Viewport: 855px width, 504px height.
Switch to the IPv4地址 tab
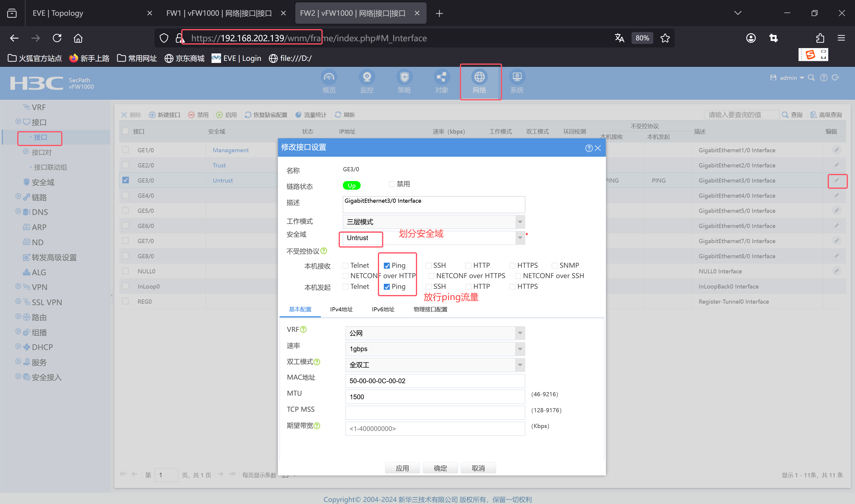341,309
